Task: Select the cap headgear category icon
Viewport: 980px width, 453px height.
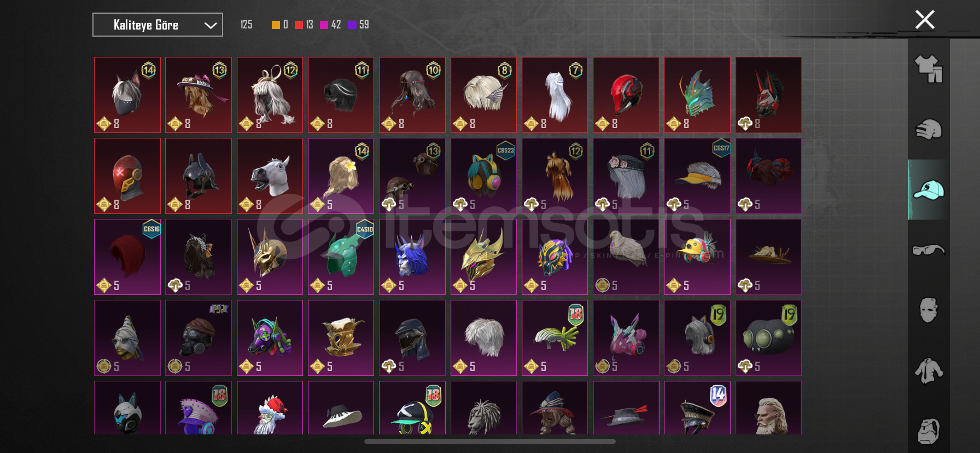Action: (929, 190)
